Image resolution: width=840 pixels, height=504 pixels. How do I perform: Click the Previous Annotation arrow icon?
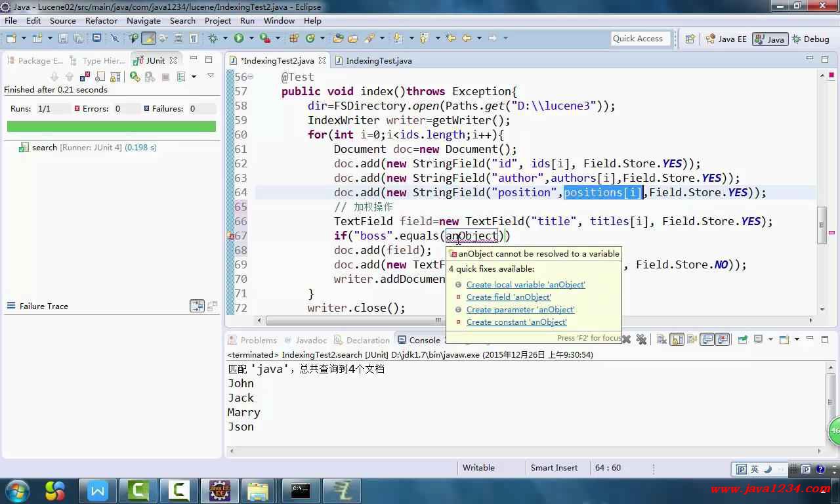tap(424, 38)
